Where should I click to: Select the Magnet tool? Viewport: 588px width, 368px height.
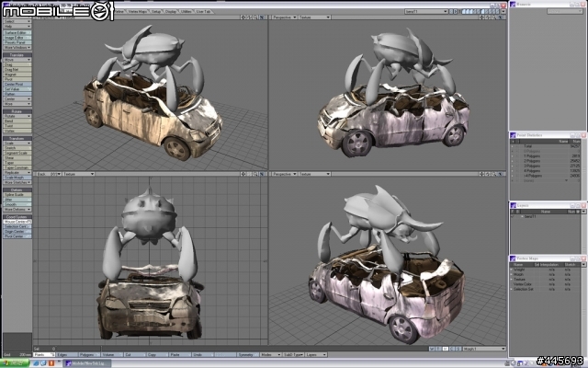click(17, 75)
